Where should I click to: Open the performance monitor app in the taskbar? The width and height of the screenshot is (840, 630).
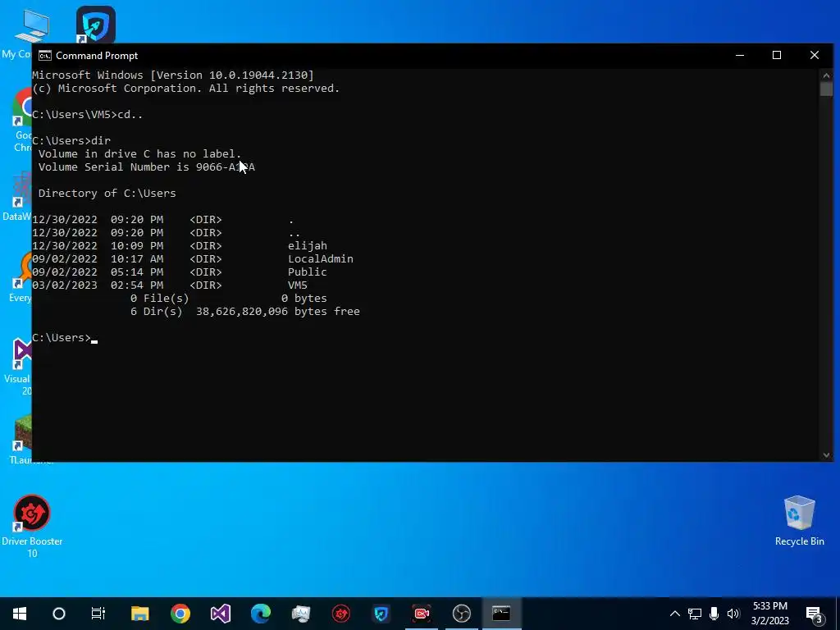click(x=301, y=614)
